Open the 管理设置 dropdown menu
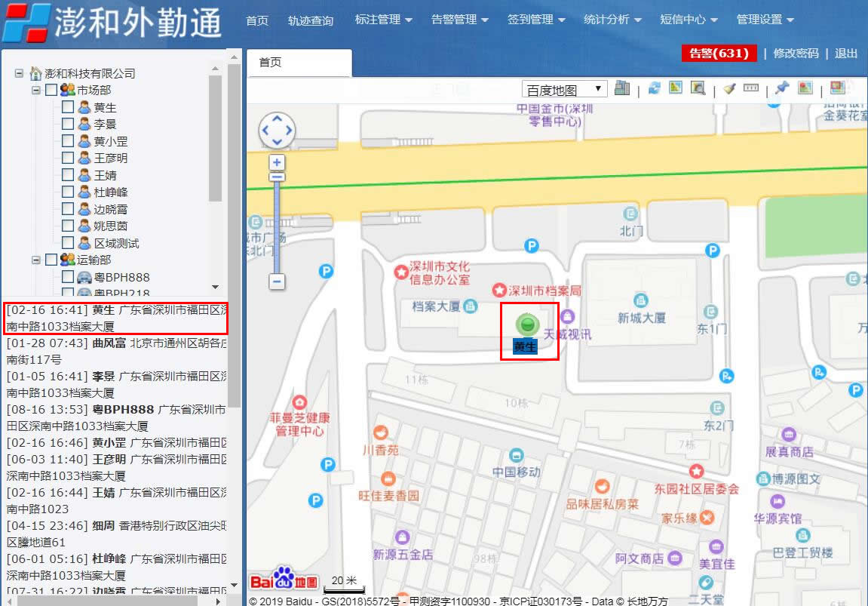The width and height of the screenshot is (868, 606). 765,20
